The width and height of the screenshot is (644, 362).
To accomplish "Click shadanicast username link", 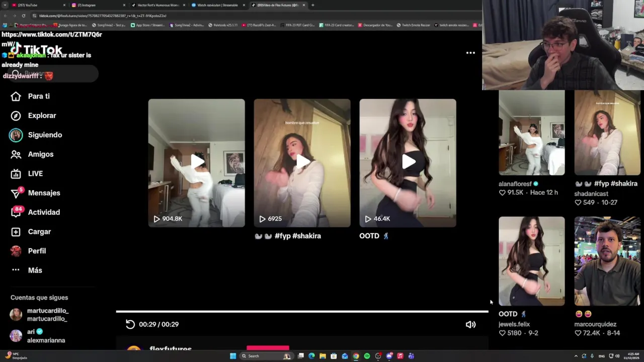I will [x=591, y=194].
